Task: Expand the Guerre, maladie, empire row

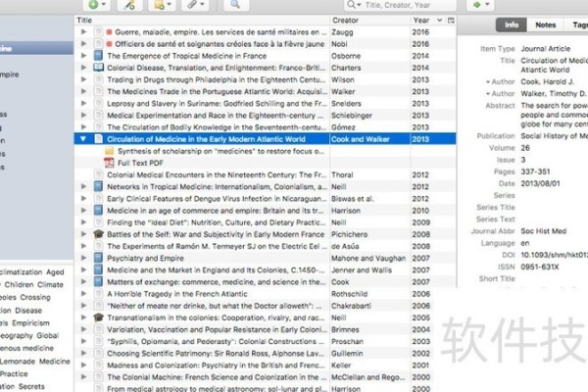Action: (x=83, y=32)
